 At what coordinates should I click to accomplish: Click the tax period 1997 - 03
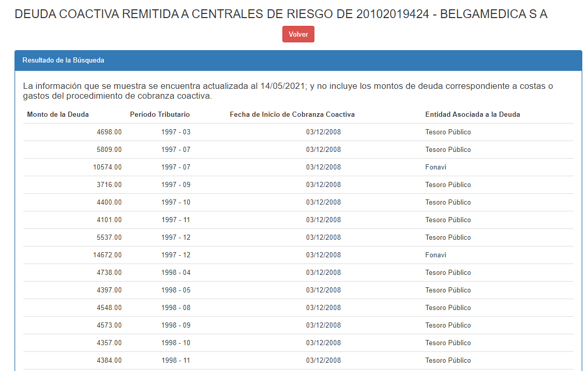[176, 132]
